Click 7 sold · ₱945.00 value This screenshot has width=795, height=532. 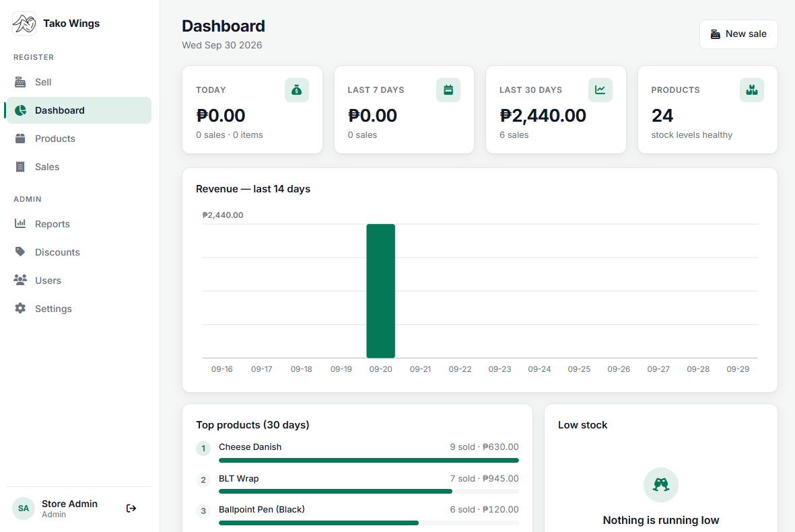click(484, 478)
